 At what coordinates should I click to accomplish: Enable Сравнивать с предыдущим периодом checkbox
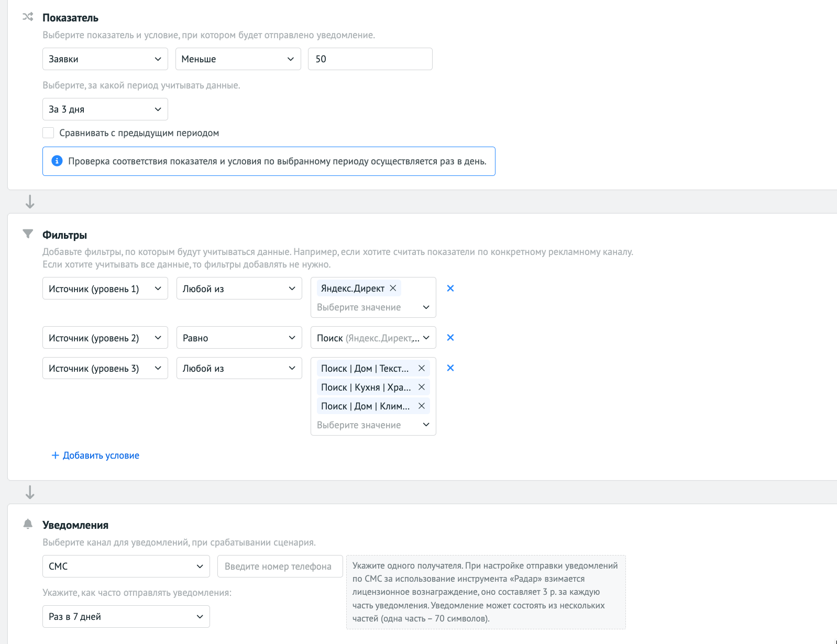[48, 133]
